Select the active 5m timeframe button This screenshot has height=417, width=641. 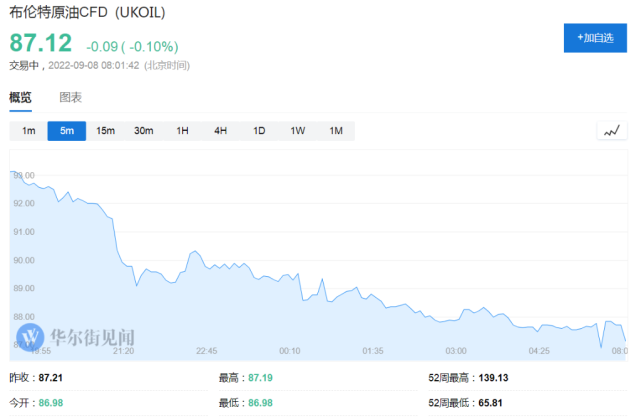tap(67, 131)
